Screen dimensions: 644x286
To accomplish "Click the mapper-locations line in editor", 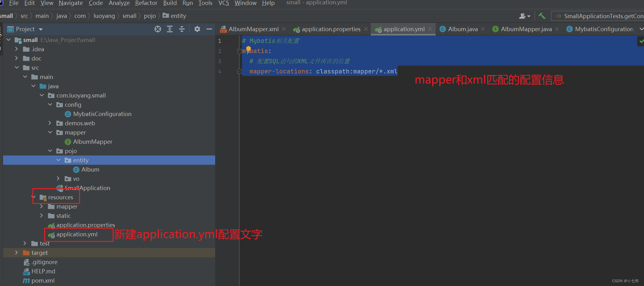I will point(323,71).
